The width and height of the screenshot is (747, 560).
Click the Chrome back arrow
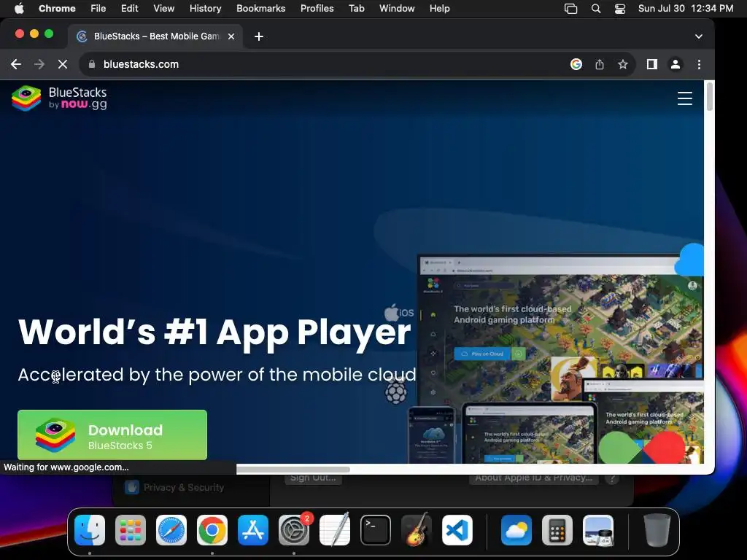(x=16, y=64)
